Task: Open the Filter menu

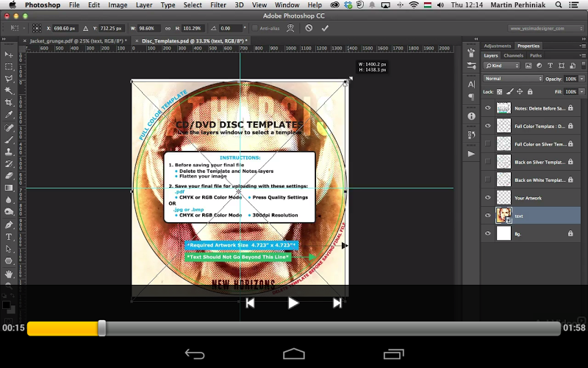Action: click(218, 5)
